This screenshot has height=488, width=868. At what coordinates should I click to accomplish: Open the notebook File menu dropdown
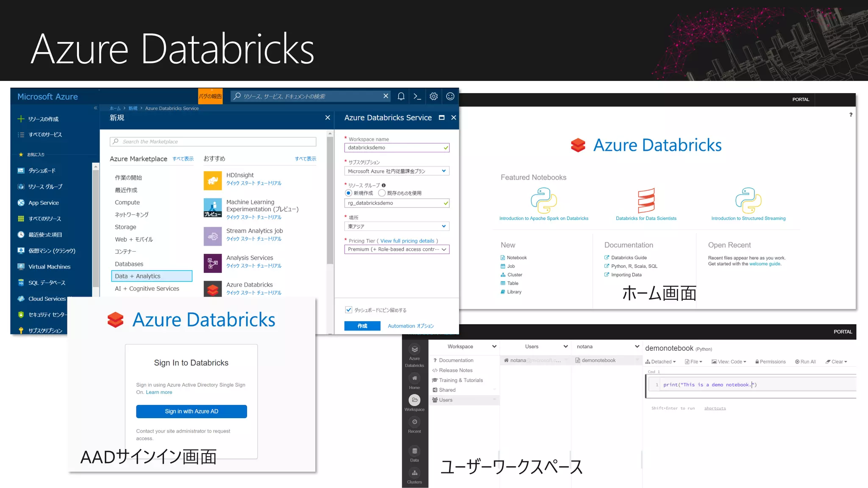tap(694, 362)
